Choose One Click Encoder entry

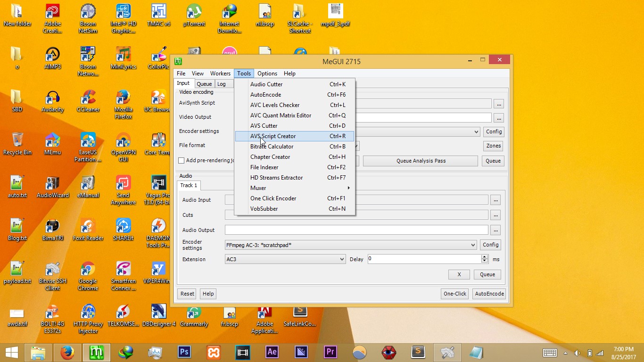(295, 198)
